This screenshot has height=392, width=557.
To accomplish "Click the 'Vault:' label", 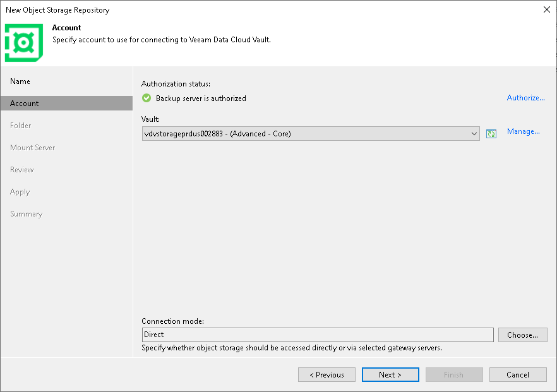I will (150, 119).
